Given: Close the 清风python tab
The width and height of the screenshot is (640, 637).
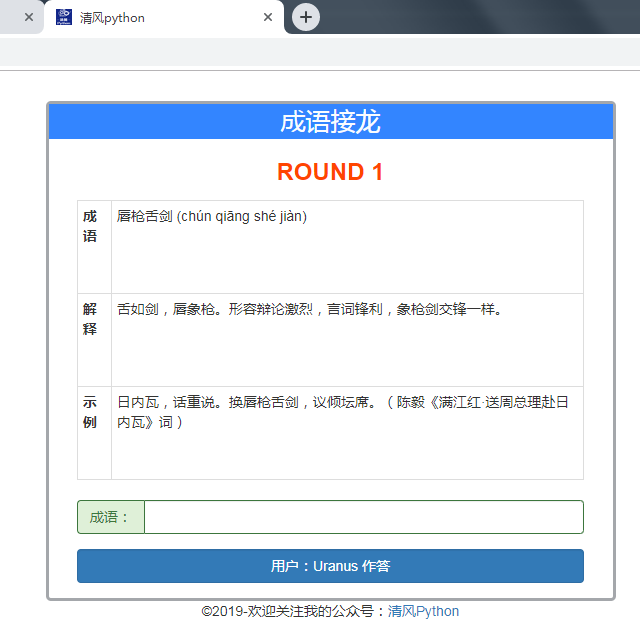Looking at the screenshot, I should [268, 17].
